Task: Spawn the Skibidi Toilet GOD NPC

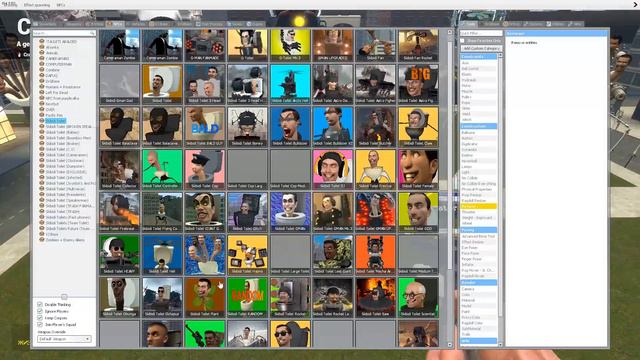Action: [418, 212]
